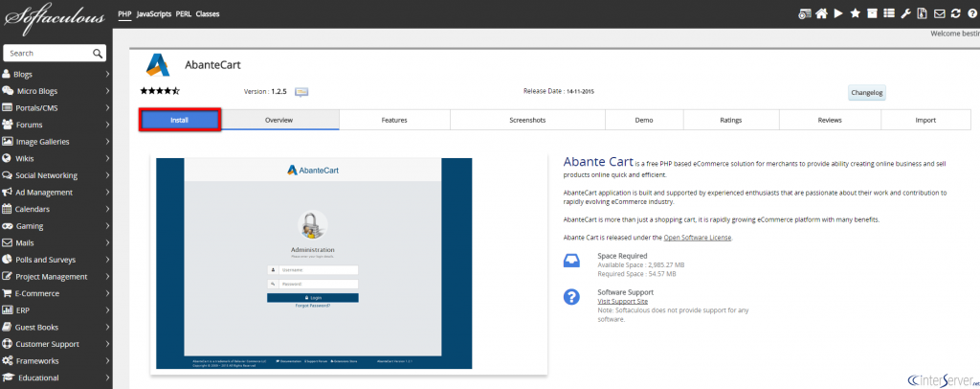
Task: Open the Educational category label
Action: [x=38, y=378]
